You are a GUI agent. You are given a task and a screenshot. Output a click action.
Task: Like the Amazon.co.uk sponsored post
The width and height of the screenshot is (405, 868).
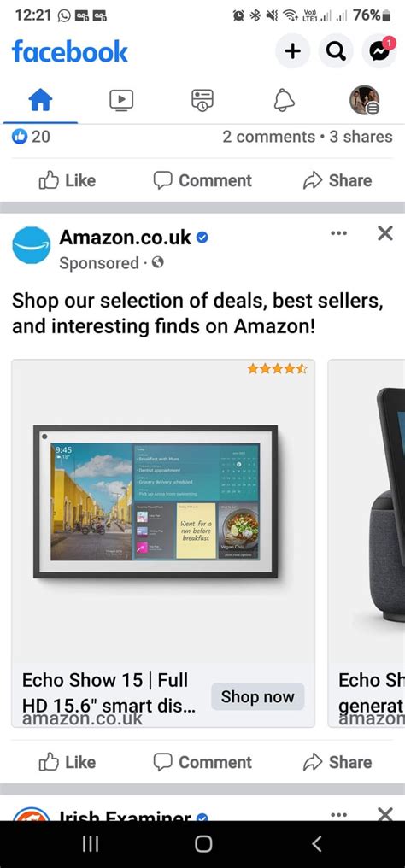(x=67, y=762)
